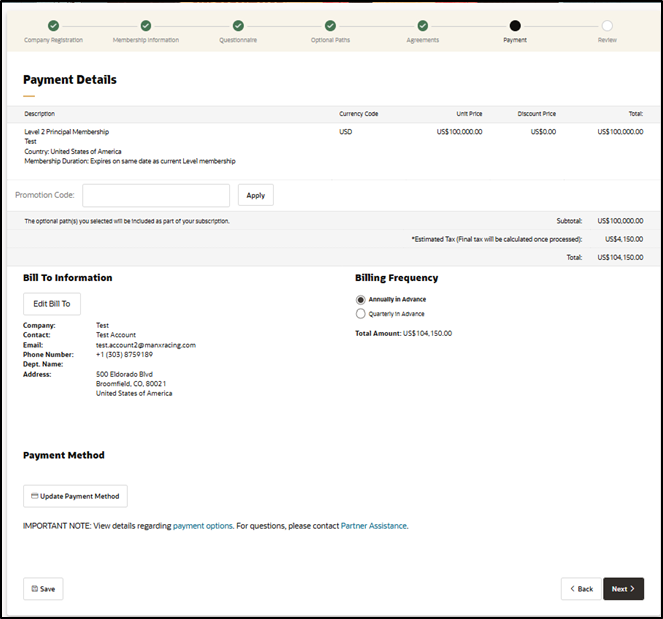Screen dimensions: 663x619
Task: Contact Partner Assistance link
Action: click(374, 526)
